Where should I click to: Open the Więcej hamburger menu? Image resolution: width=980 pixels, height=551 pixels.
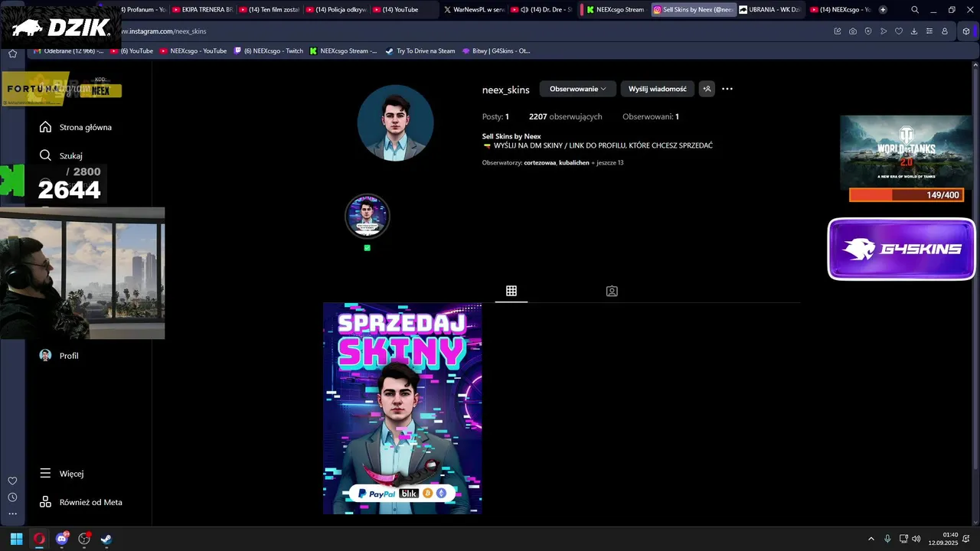[45, 474]
